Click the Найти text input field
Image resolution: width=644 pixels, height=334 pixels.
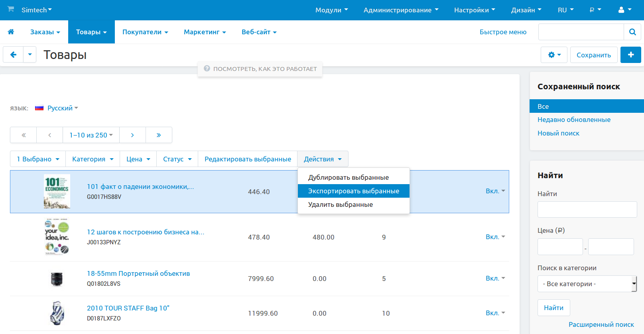[587, 209]
